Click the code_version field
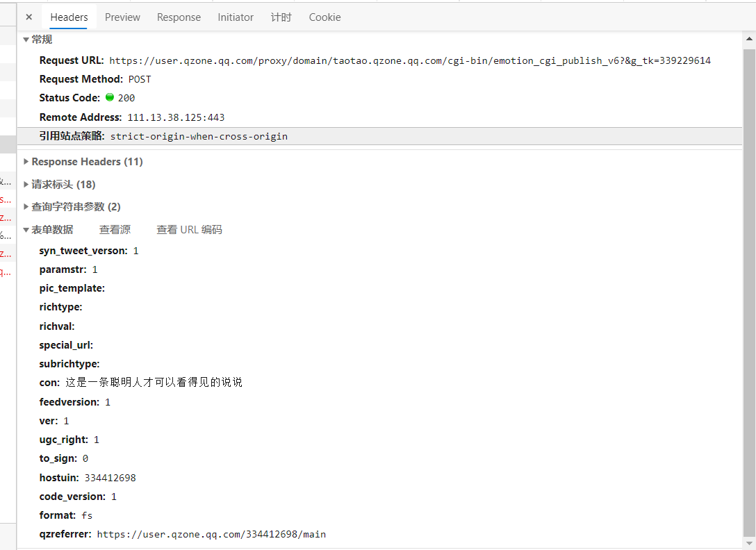756x550 pixels. 78,497
